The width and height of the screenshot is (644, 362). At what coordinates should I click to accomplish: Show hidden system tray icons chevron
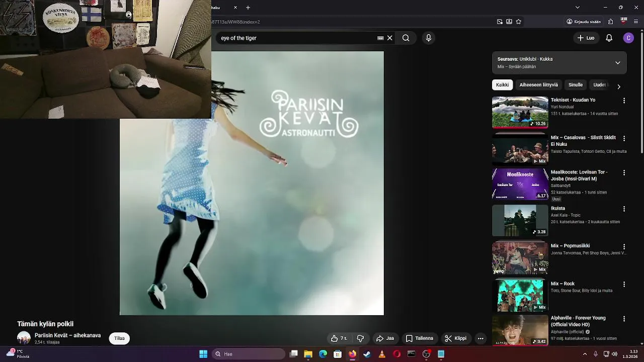point(585,354)
